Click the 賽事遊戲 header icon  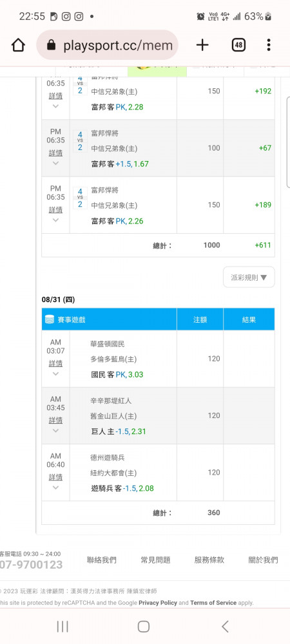click(49, 319)
